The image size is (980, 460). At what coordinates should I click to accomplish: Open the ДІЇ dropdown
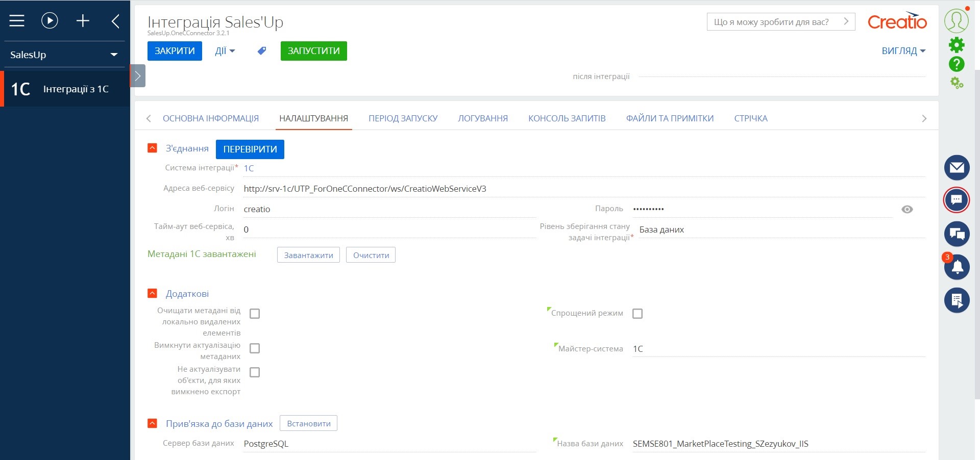[x=225, y=51]
